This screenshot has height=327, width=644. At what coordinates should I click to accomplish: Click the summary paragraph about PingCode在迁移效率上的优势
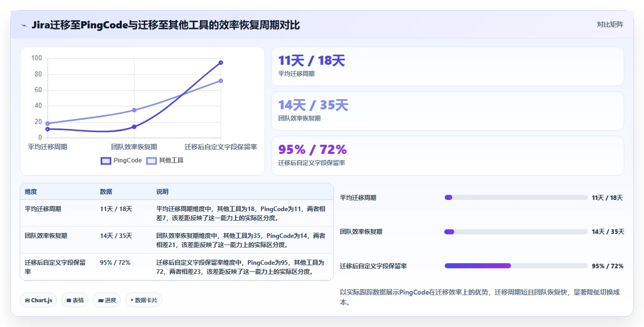pos(481,297)
